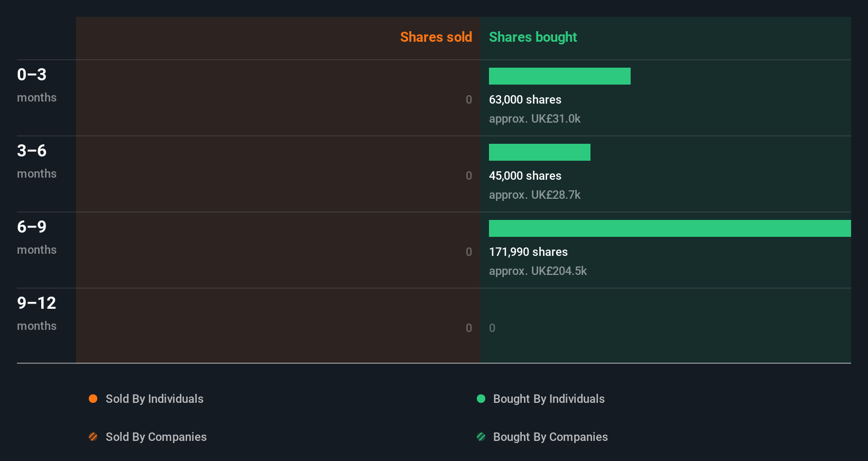The width and height of the screenshot is (868, 461).
Task: Click the 6–9 months row label
Action: (x=36, y=237)
